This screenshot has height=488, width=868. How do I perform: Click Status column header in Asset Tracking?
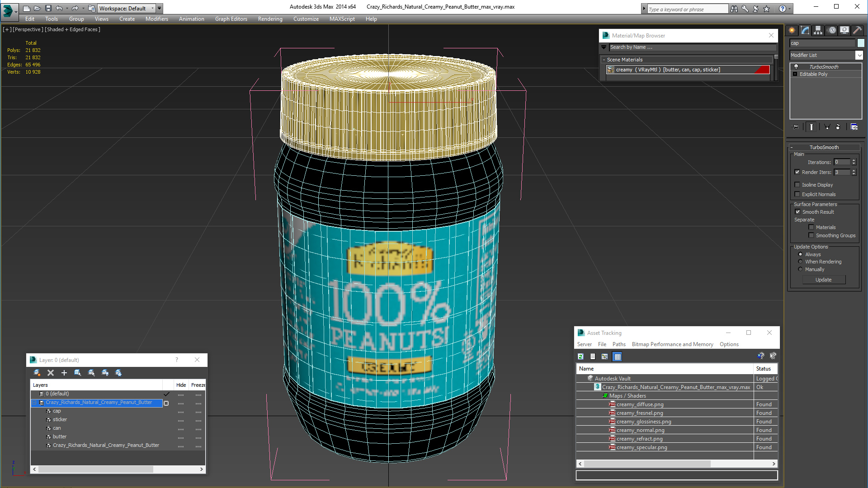point(765,369)
